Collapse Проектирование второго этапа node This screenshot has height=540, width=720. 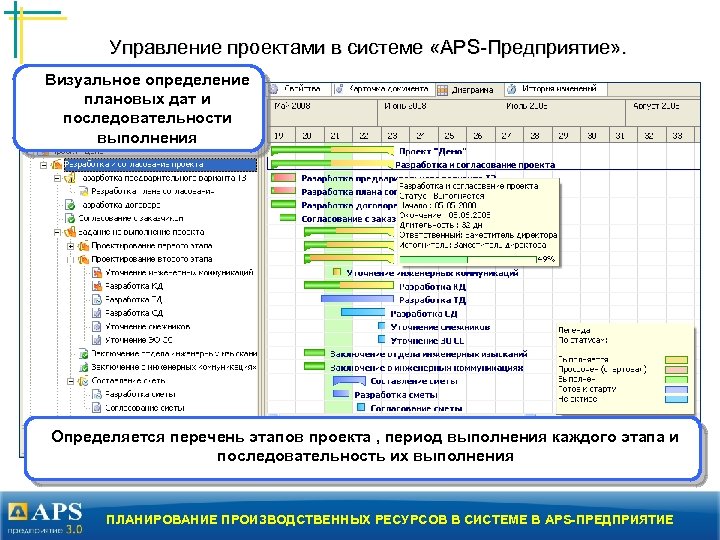point(71,259)
